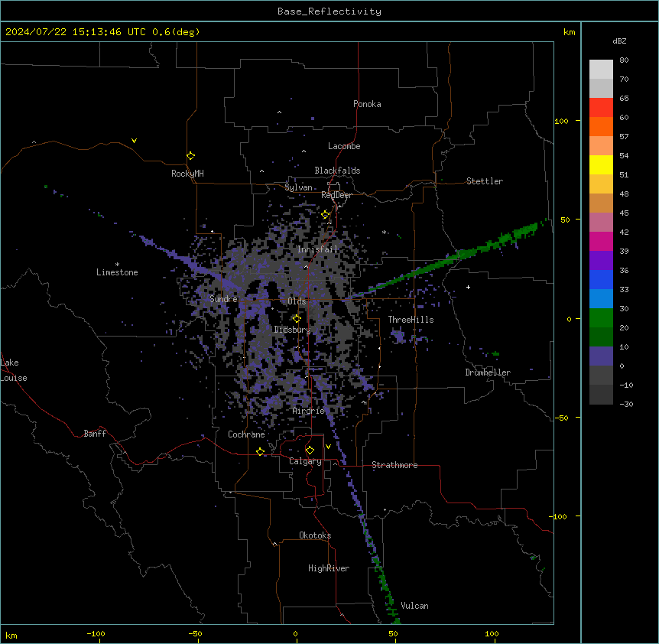Click the asterisk marker east of Innisfail
659x644 pixels.
click(x=384, y=232)
